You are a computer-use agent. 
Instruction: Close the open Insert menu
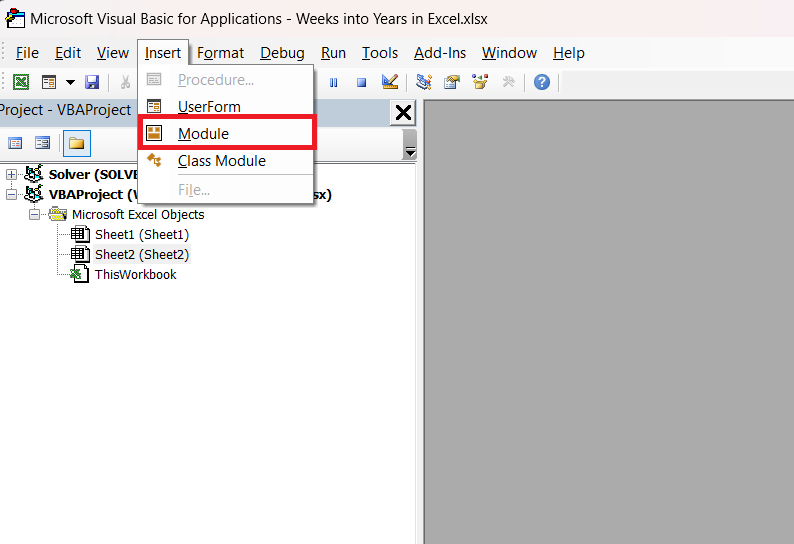coord(163,53)
